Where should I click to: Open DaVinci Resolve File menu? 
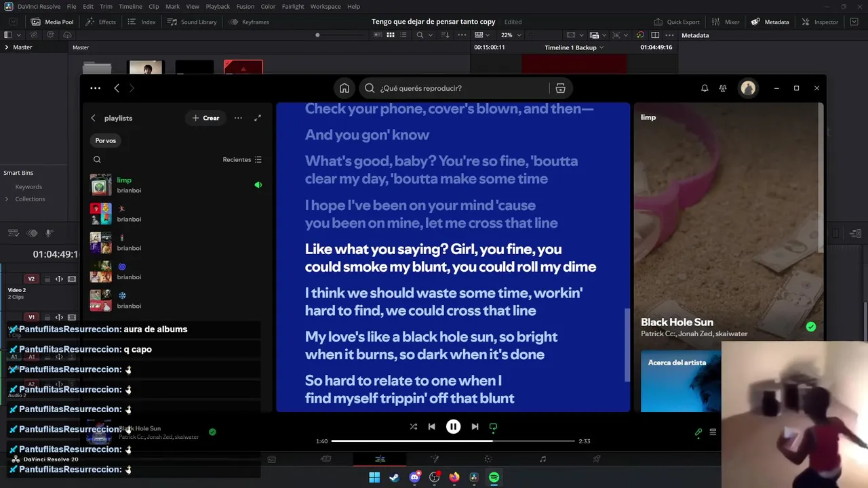71,6
